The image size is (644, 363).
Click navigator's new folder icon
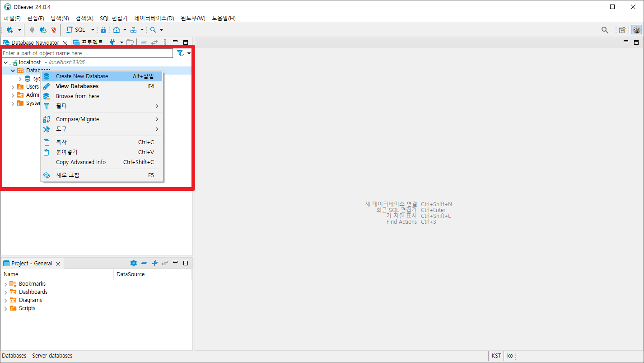(x=130, y=42)
